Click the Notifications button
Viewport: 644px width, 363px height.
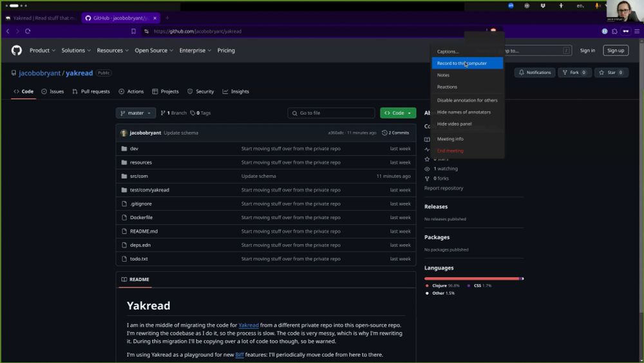[535, 73]
